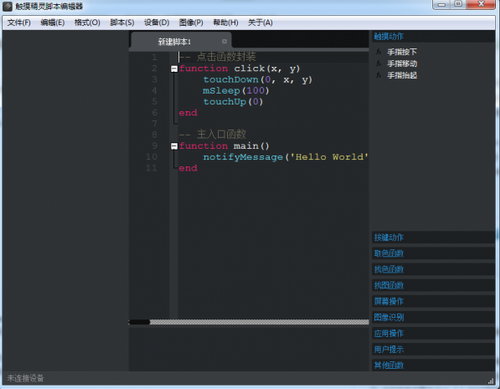Click the 'mSleep(100)' code line

click(x=236, y=91)
